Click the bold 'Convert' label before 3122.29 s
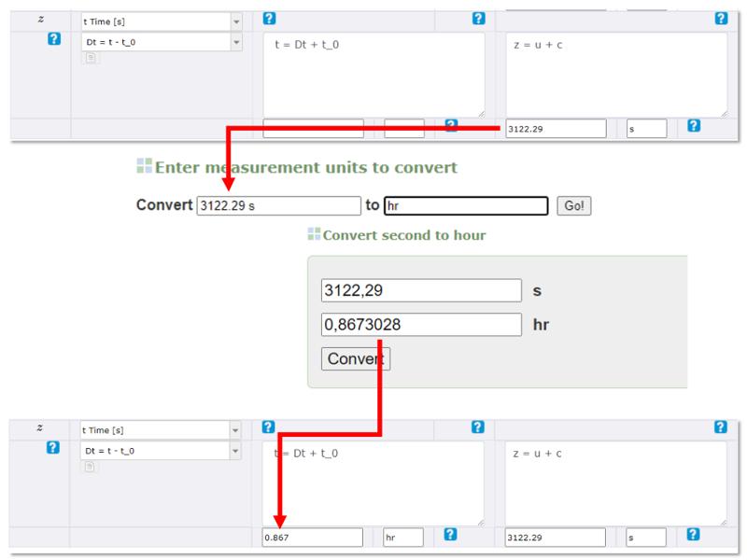The image size is (747, 560). (164, 205)
